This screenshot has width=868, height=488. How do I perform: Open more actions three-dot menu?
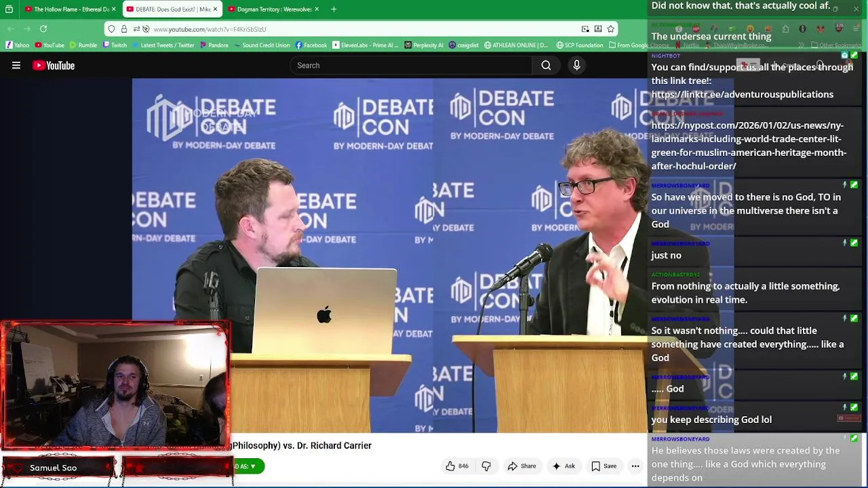click(635, 466)
